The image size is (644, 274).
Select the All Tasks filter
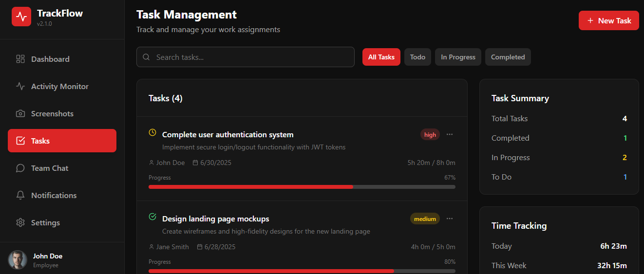[x=381, y=57]
